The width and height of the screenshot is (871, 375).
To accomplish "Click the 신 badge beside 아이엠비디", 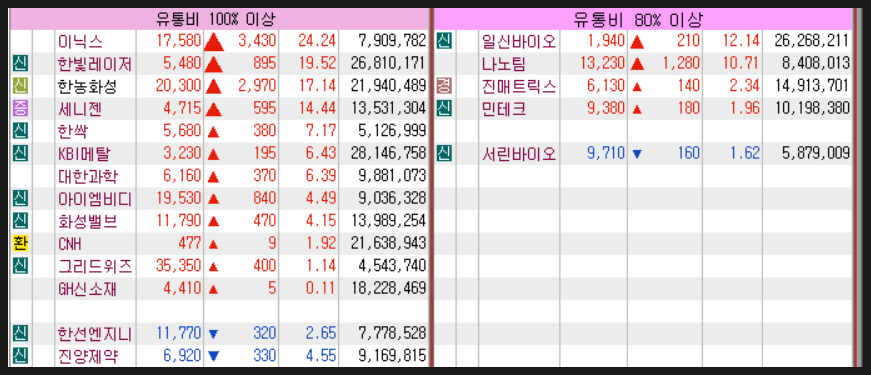I will 21,198.
